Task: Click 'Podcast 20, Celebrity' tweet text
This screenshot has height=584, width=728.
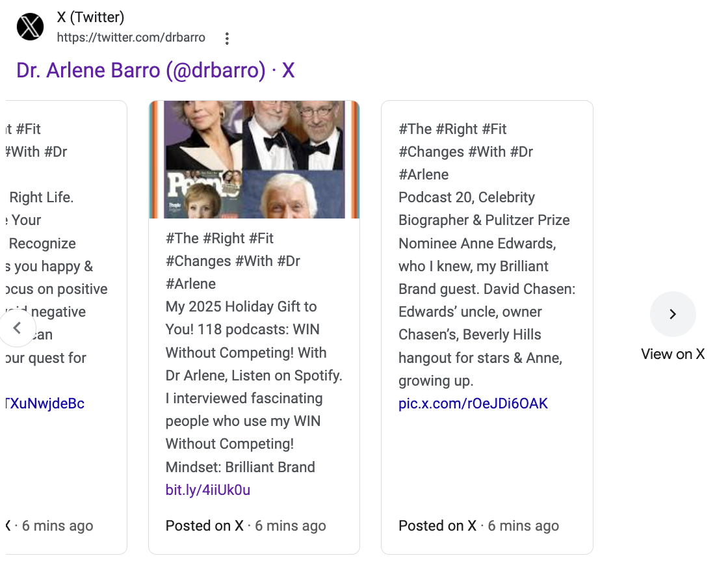Action: (x=467, y=198)
